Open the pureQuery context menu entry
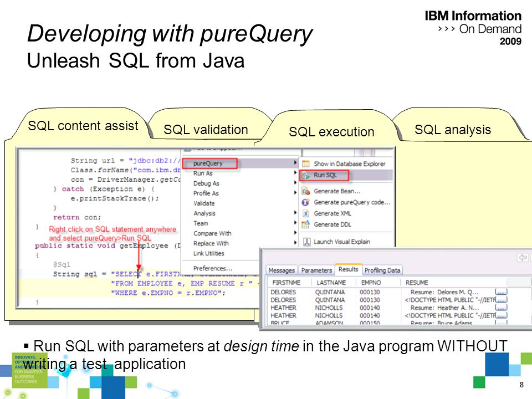Viewport: 532px width, 399px height. (x=208, y=163)
